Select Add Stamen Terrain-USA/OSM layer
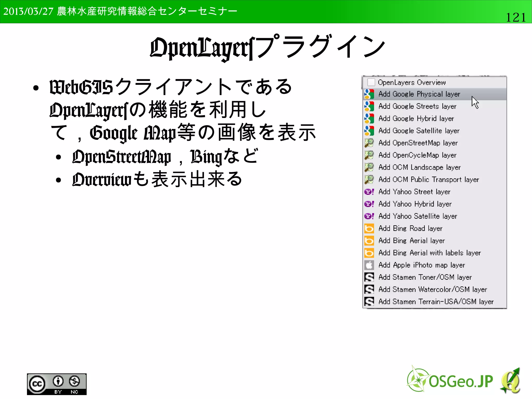Viewport: 532px width, 399px height. [435, 302]
